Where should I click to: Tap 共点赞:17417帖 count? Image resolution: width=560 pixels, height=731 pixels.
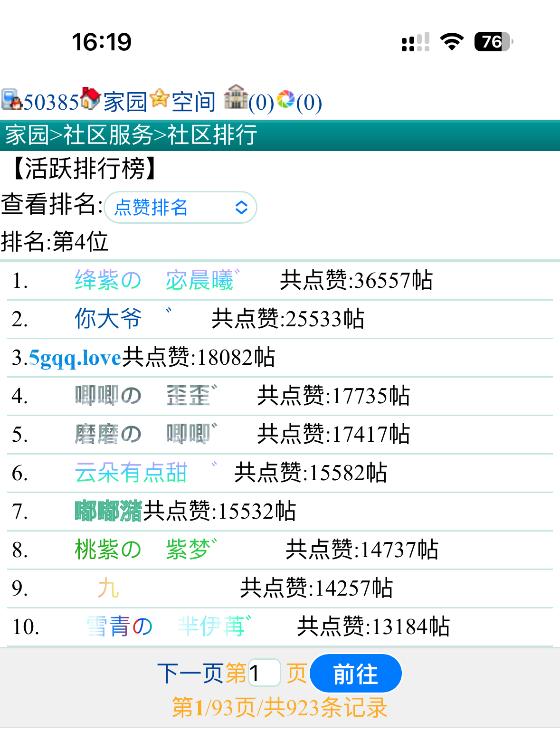pyautogui.click(x=333, y=434)
